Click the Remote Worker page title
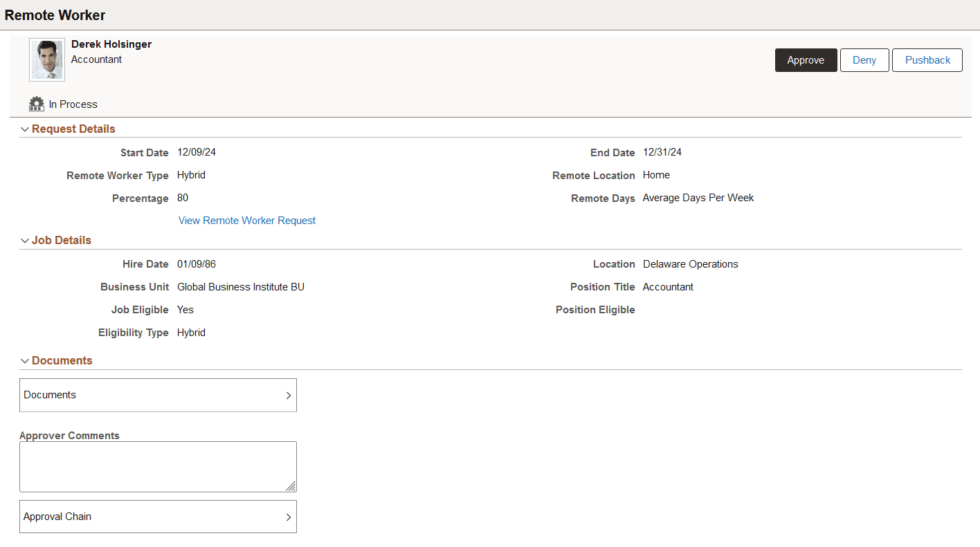 click(55, 15)
